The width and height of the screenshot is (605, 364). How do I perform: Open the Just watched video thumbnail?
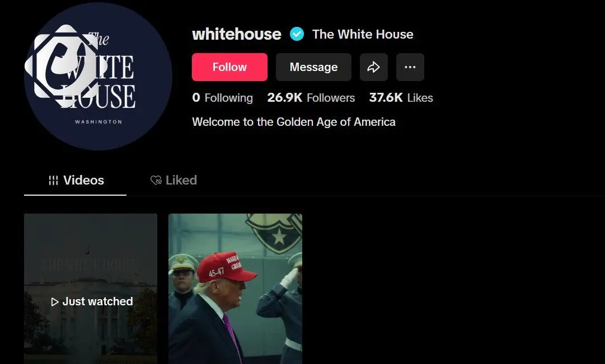pos(91,289)
